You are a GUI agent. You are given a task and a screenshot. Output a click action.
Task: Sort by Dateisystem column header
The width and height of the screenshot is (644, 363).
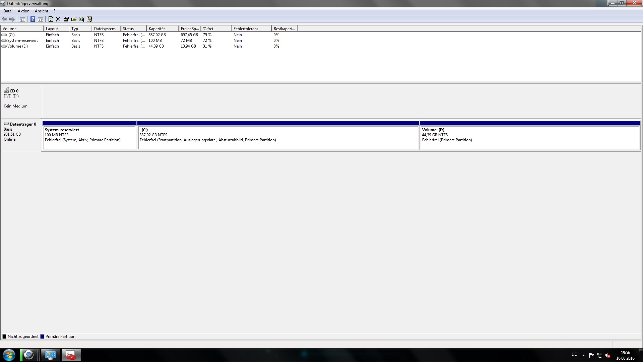point(106,29)
